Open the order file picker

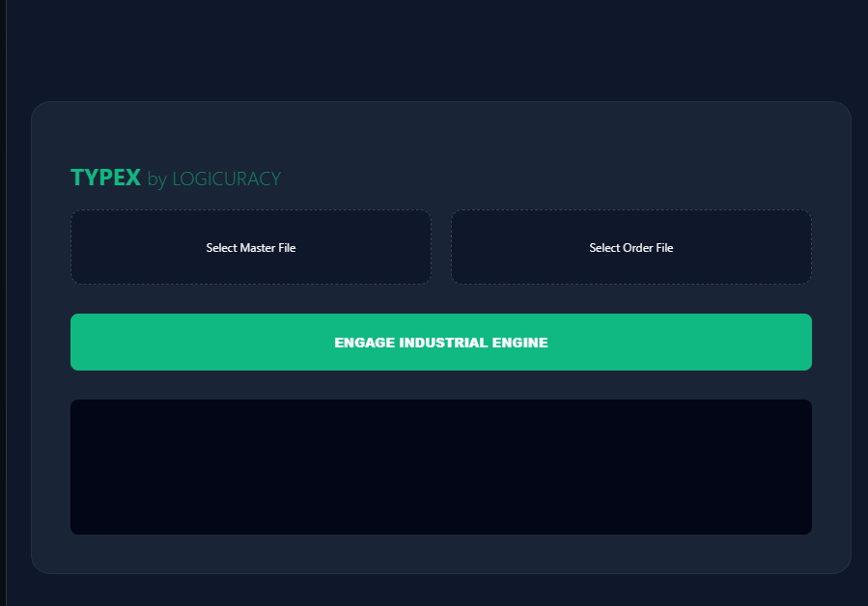click(x=630, y=247)
